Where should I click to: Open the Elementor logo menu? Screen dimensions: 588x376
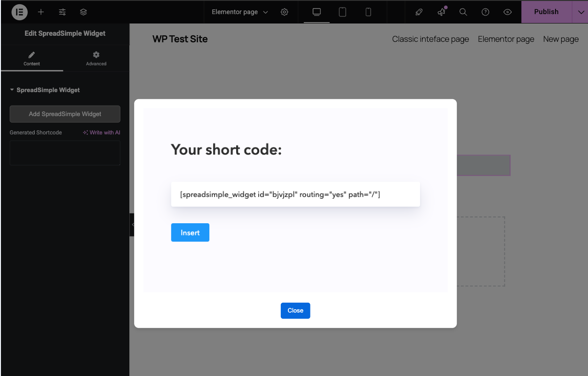pos(19,12)
